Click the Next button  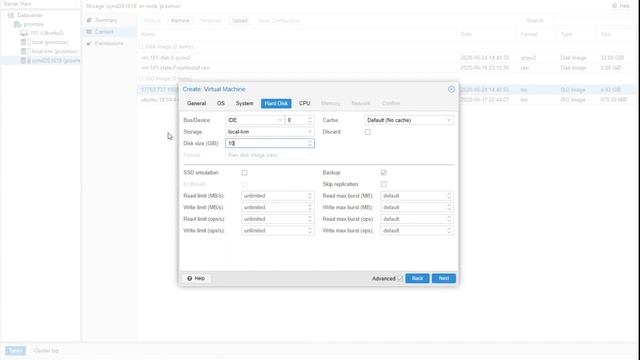(x=444, y=278)
